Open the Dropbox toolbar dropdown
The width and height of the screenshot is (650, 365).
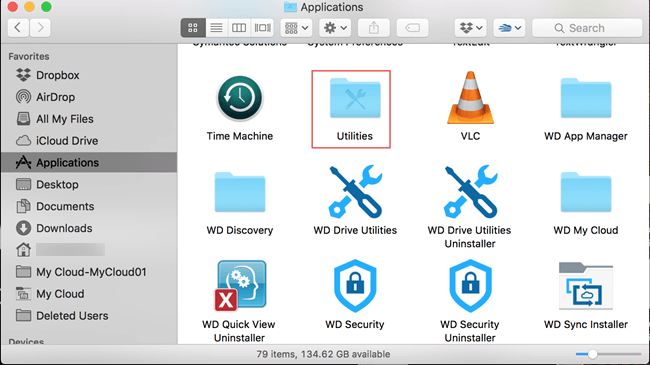tap(471, 28)
